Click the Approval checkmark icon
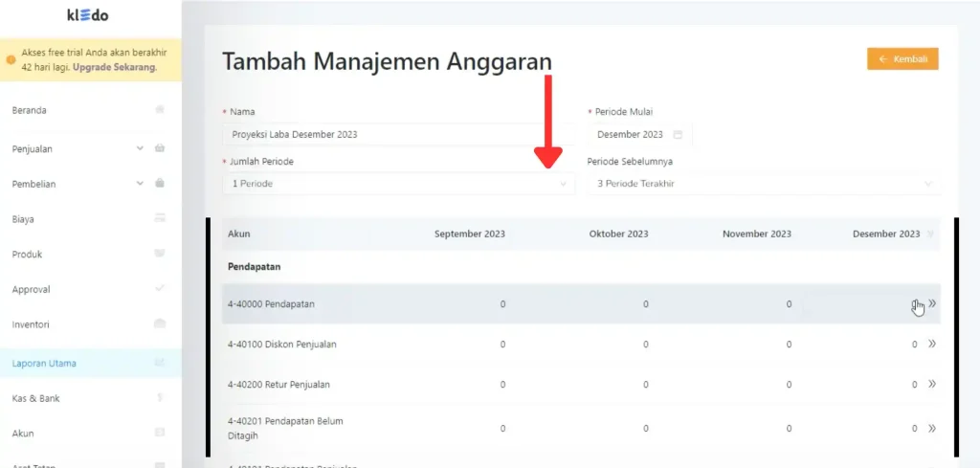The image size is (980, 468). pyautogui.click(x=160, y=289)
